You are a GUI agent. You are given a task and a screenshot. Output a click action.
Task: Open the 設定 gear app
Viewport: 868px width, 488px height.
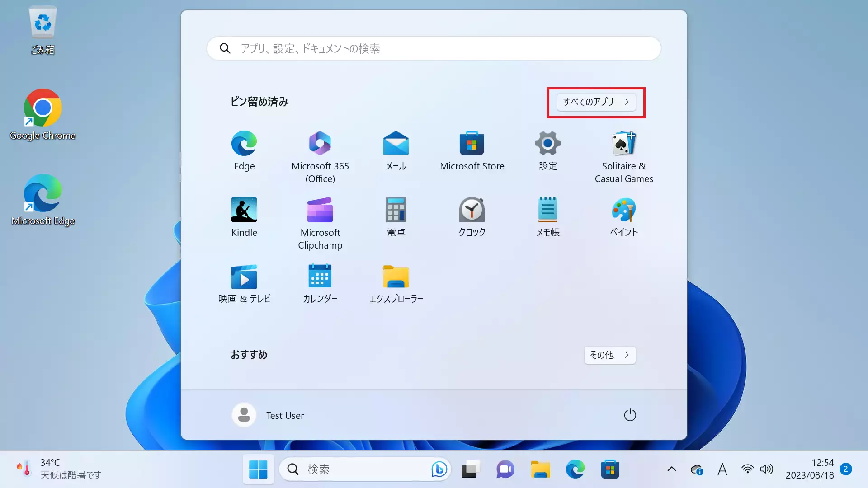coord(548,151)
